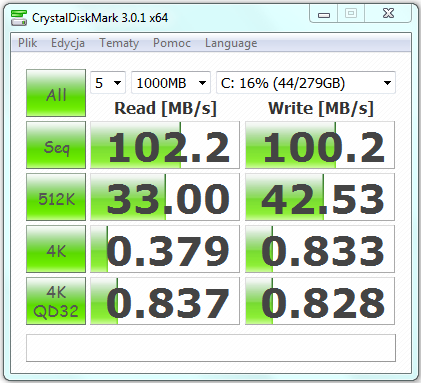
Task: Open the 1000MB test size dropdown
Action: click(x=171, y=83)
